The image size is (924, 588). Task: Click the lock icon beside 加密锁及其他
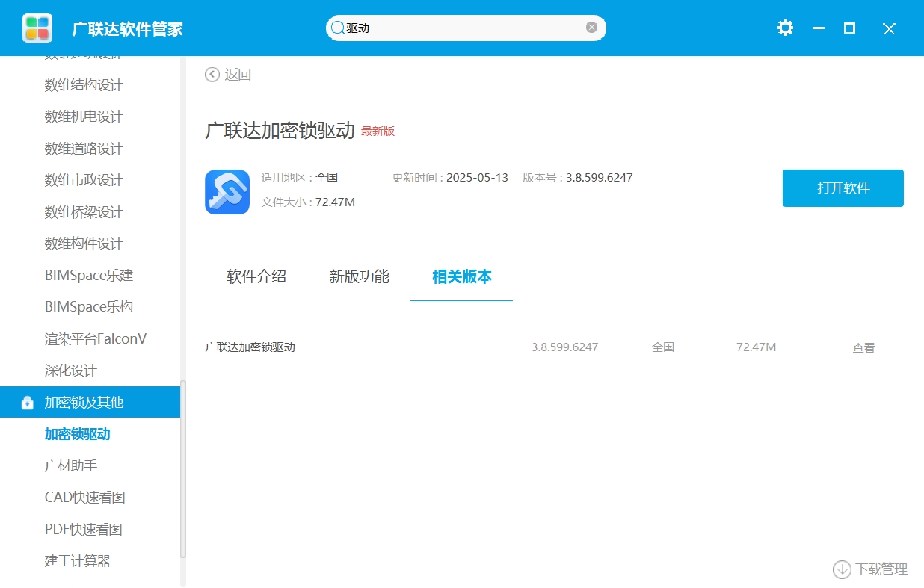pyautogui.click(x=28, y=403)
